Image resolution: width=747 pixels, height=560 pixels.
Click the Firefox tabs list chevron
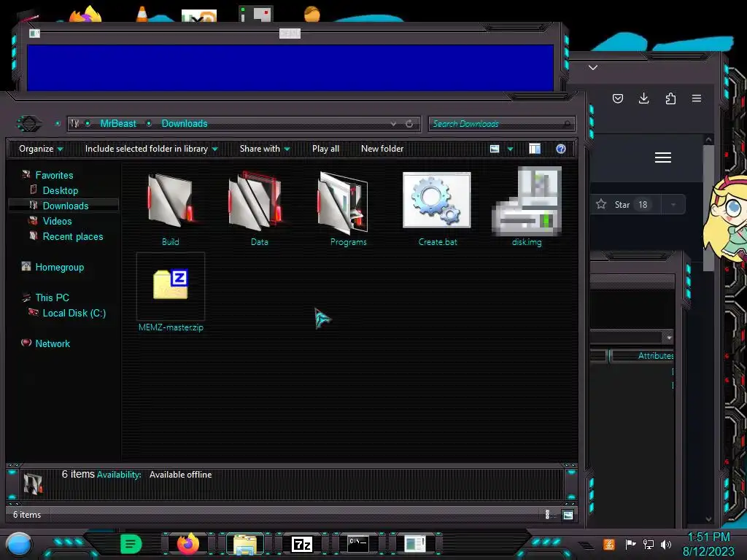593,68
